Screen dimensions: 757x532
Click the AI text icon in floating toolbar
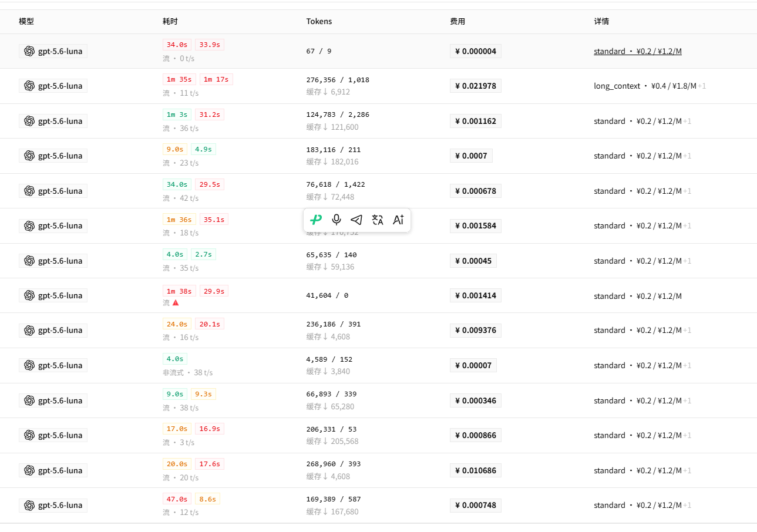(398, 220)
